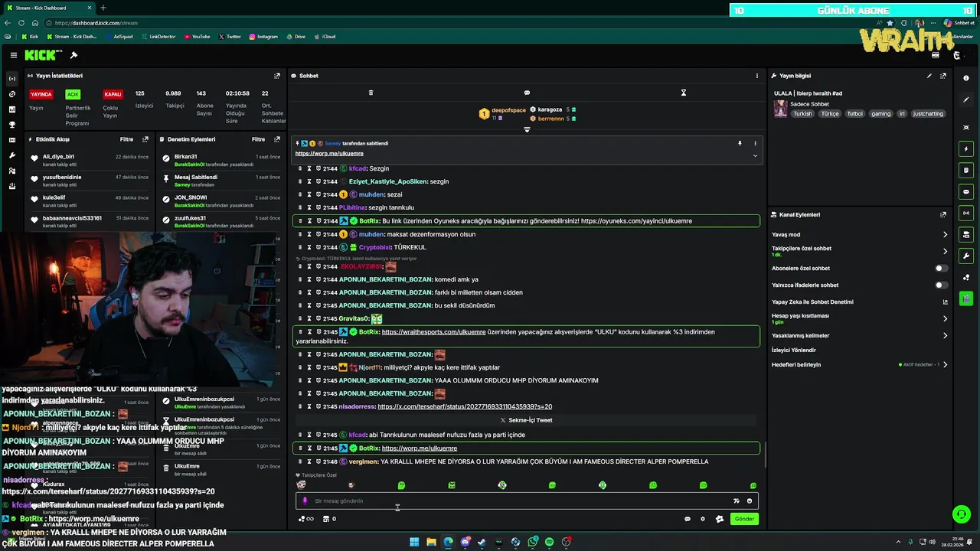The width and height of the screenshot is (980, 551).
Task: Expand Yavaş mod options
Action: 945,235
